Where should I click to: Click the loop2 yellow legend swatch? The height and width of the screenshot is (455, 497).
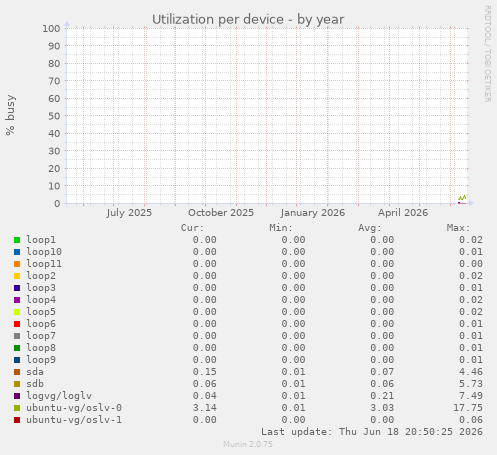pos(17,276)
